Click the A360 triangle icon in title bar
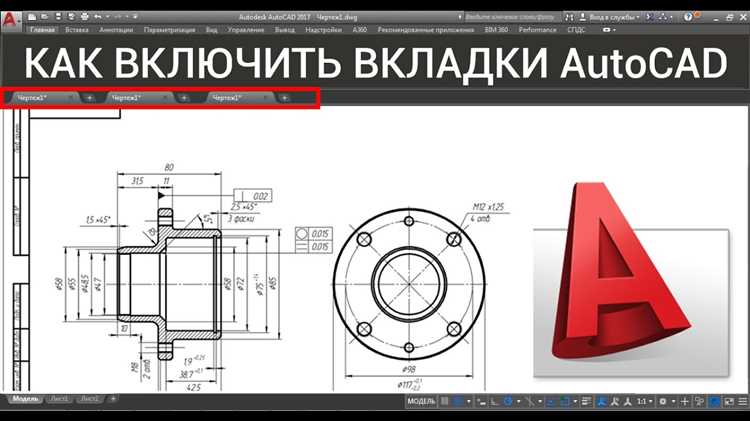Image resolution: width=750 pixels, height=421 pixels. (x=663, y=17)
